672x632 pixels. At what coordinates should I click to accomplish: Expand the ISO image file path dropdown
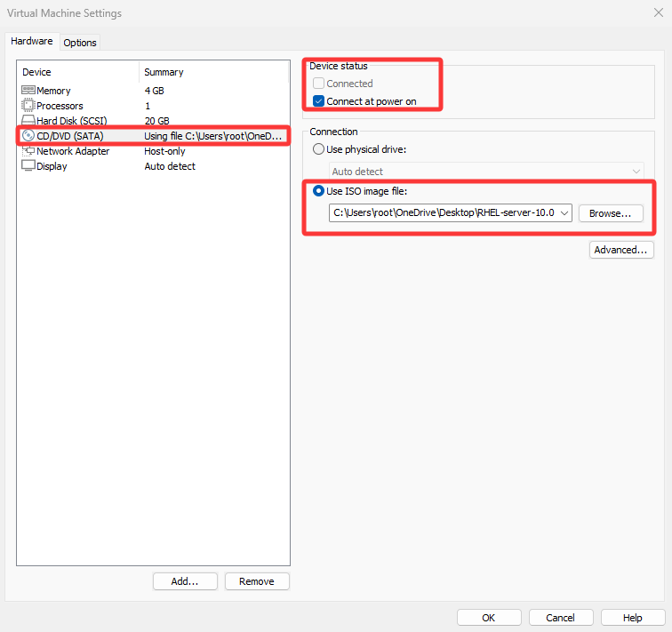565,213
